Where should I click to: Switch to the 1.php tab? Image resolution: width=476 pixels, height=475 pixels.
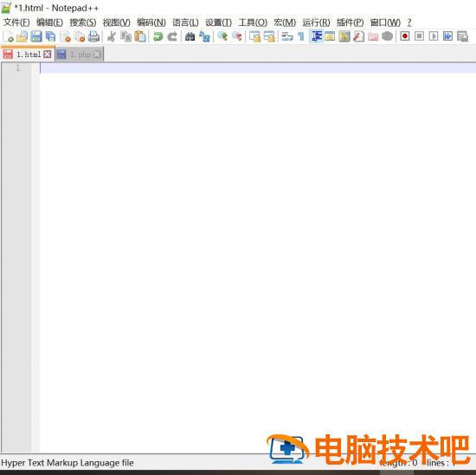[80, 55]
